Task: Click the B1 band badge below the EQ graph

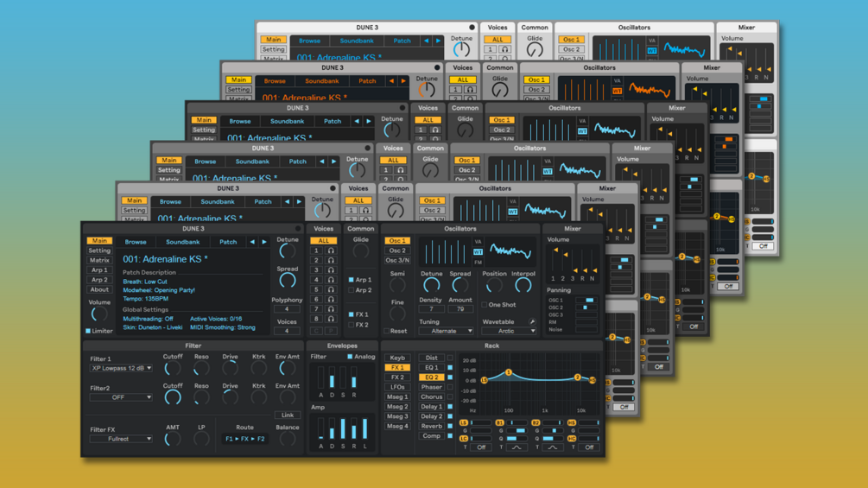Action: 499,422
